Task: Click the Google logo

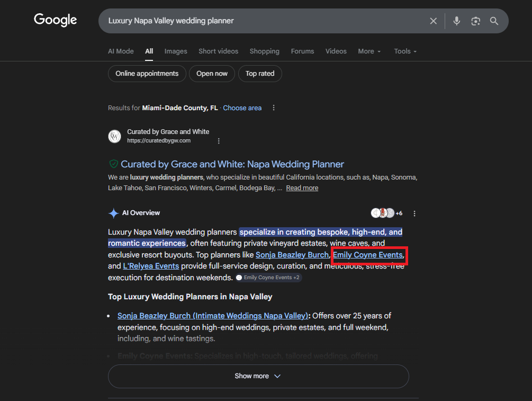Action: coord(55,20)
